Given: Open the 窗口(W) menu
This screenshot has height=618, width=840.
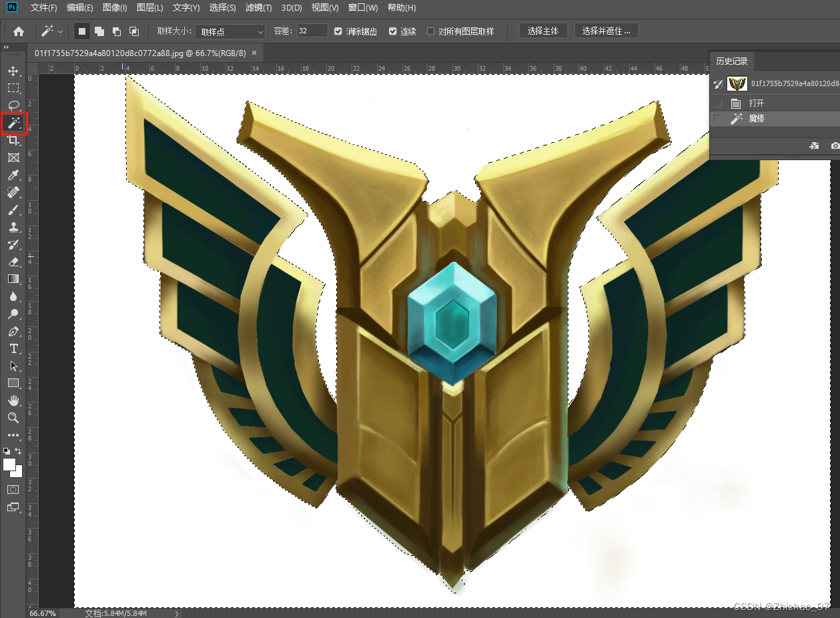Looking at the screenshot, I should [x=363, y=7].
